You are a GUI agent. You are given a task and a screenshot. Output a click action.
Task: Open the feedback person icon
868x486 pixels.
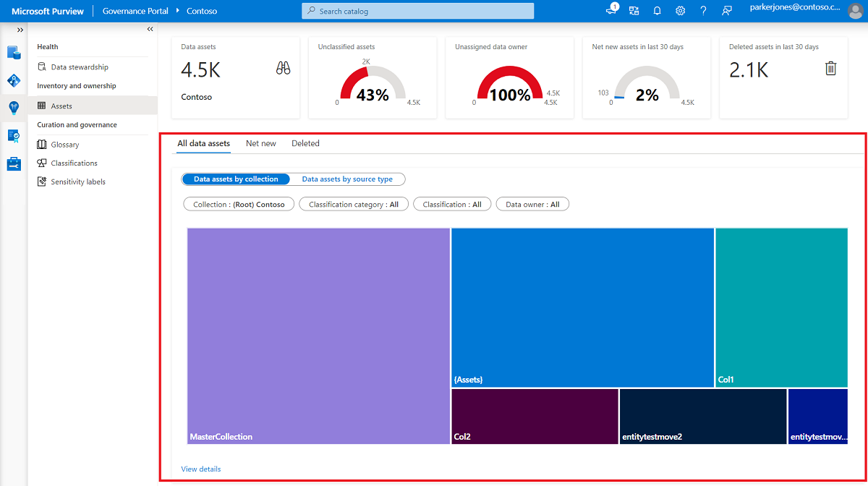pyautogui.click(x=726, y=11)
